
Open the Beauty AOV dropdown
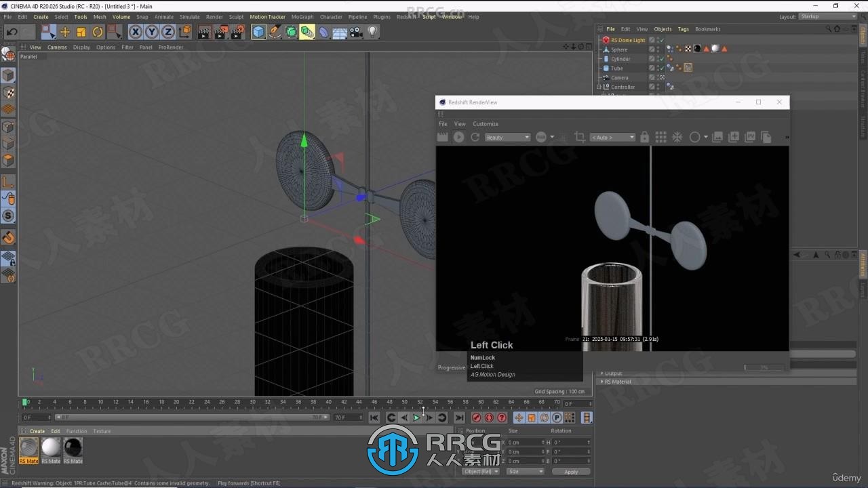pos(508,138)
